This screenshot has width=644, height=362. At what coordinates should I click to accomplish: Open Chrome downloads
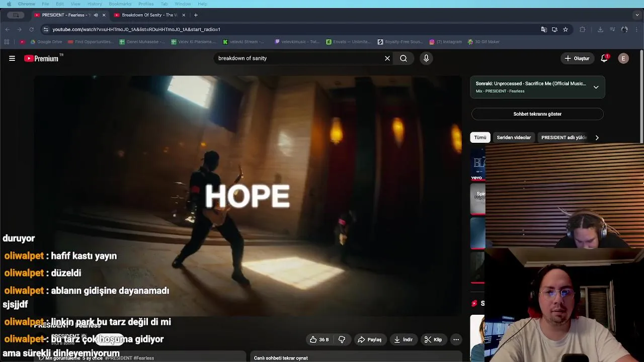click(600, 30)
